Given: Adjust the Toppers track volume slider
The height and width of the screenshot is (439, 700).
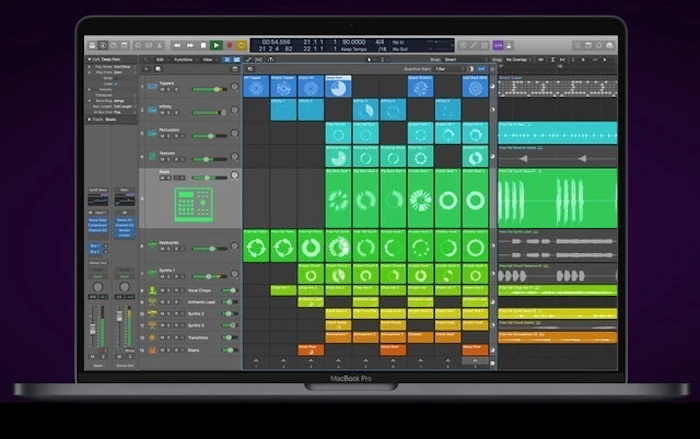Looking at the screenshot, I should (210, 89).
